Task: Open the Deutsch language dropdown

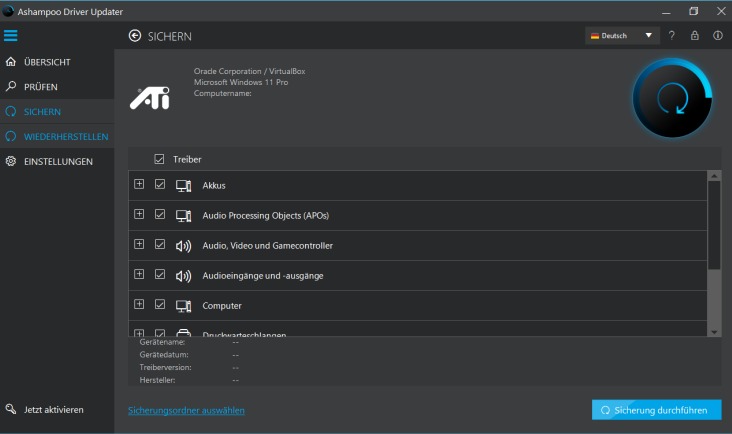Action: coord(622,35)
